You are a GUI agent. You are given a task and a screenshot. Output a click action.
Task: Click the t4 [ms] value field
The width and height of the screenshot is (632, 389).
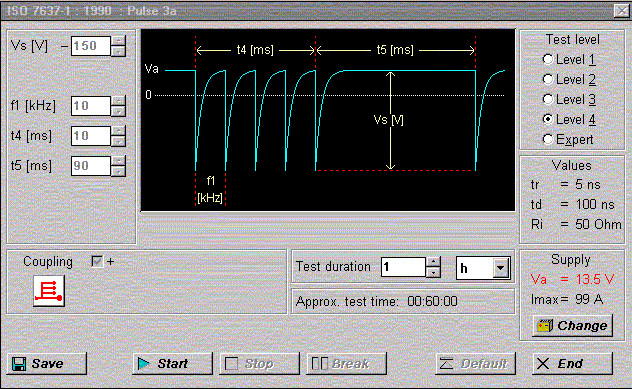91,136
